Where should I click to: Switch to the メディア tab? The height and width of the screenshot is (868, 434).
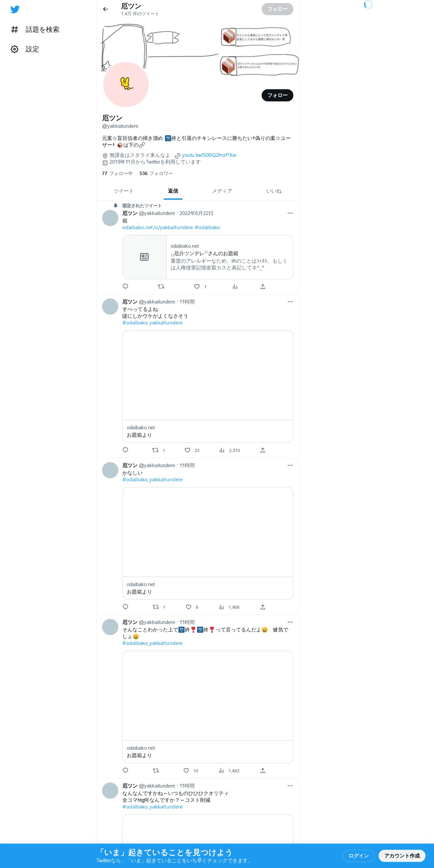(222, 191)
